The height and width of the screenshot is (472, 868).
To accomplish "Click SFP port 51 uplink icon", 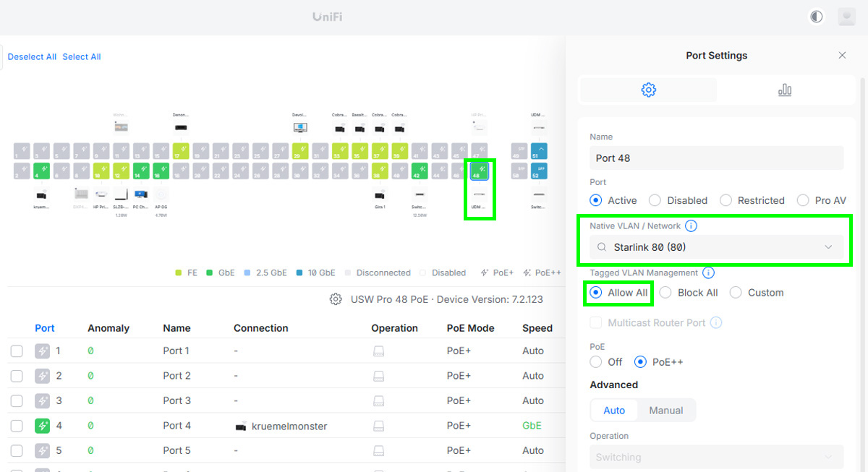I will [x=538, y=151].
